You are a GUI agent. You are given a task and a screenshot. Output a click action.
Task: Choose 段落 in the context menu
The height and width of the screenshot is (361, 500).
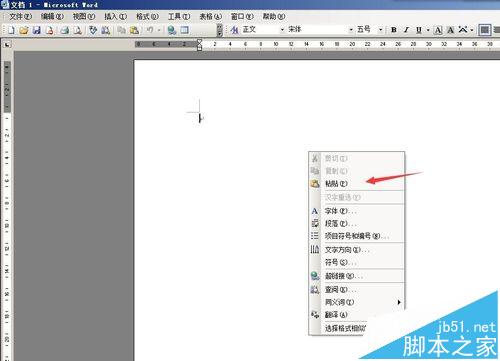pos(357,223)
